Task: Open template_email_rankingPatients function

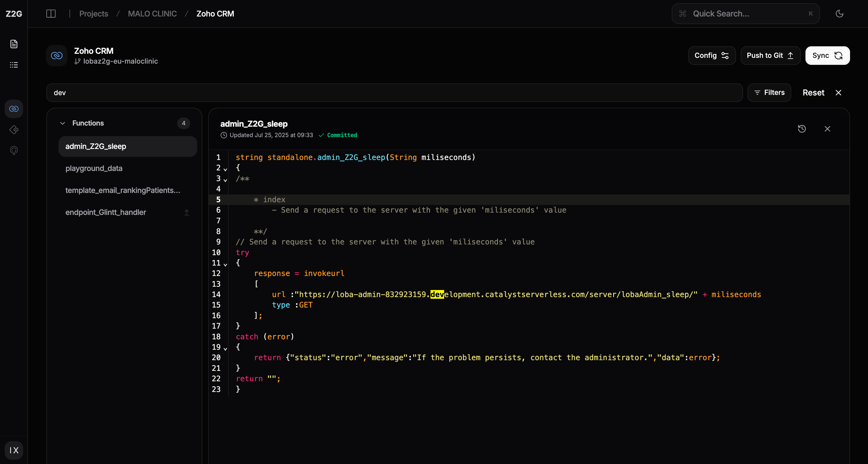Action: click(128, 190)
